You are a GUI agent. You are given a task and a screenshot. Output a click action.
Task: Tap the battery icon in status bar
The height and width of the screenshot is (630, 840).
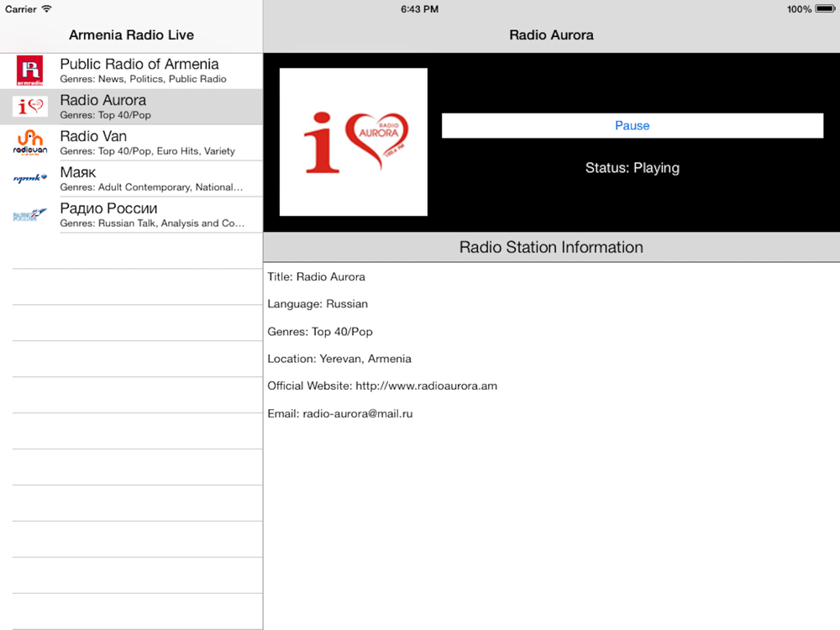(825, 9)
